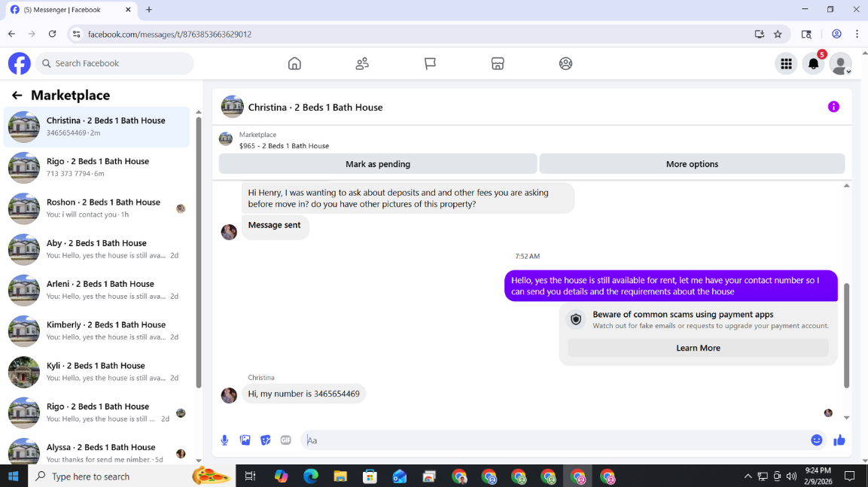Open conversation info purple icon
Image resolution: width=868 pixels, height=487 pixels.
coord(833,107)
